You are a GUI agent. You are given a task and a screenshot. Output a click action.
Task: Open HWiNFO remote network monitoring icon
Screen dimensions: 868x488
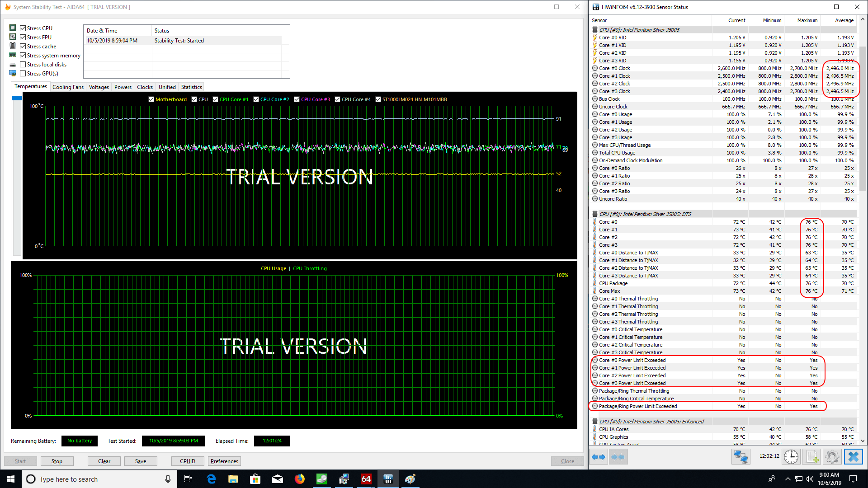[741, 457]
